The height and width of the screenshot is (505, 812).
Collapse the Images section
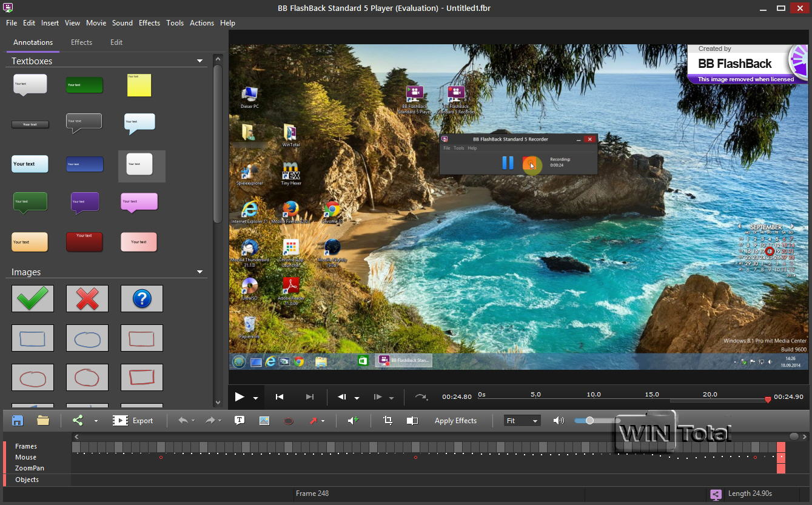click(200, 272)
